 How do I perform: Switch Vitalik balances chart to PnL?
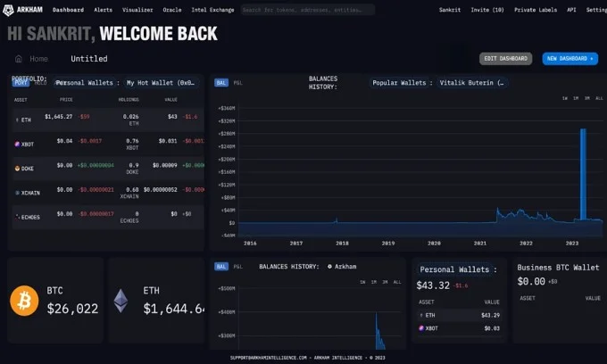point(237,82)
